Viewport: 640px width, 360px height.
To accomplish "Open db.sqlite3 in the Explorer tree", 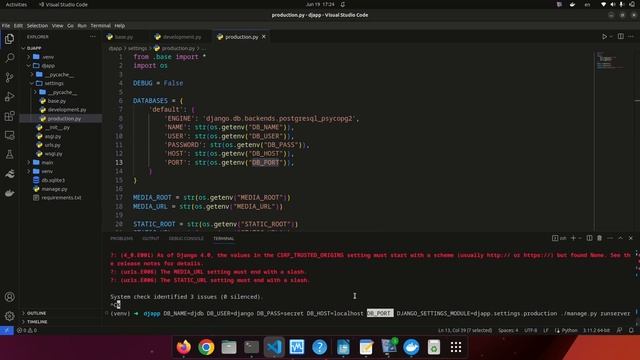I will pos(53,180).
